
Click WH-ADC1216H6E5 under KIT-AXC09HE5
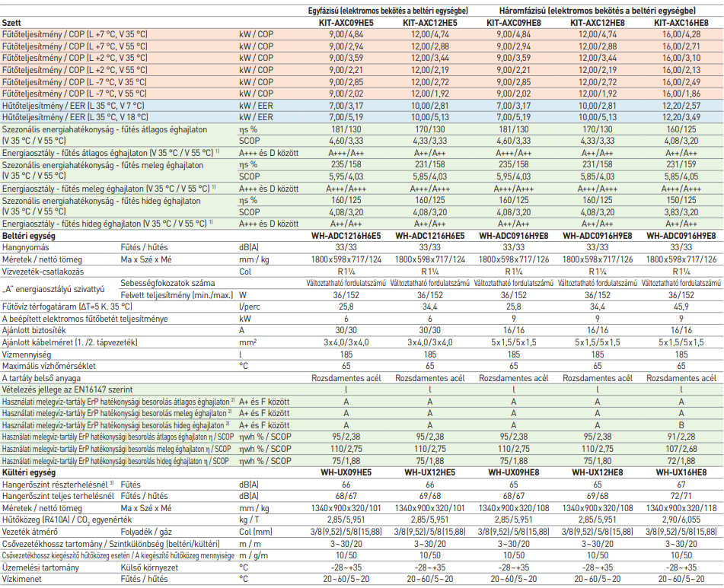(346, 236)
